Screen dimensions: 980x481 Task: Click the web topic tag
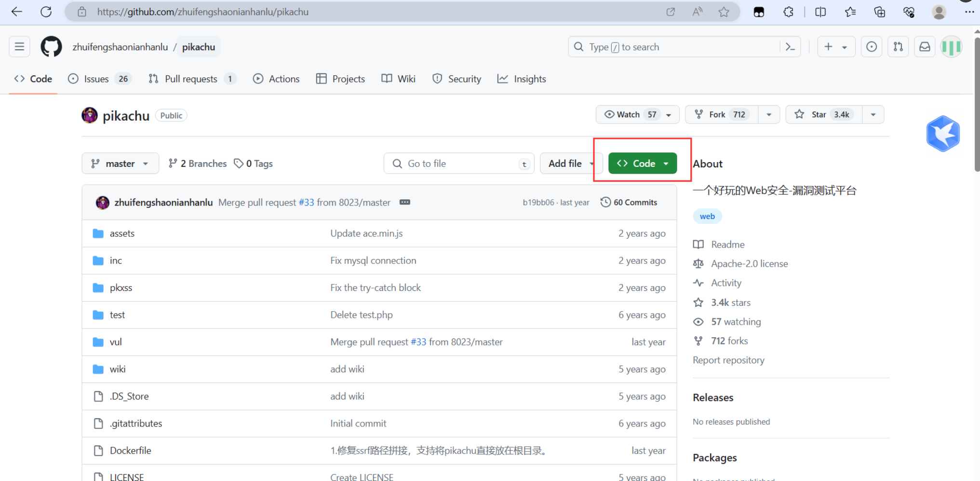(x=707, y=216)
